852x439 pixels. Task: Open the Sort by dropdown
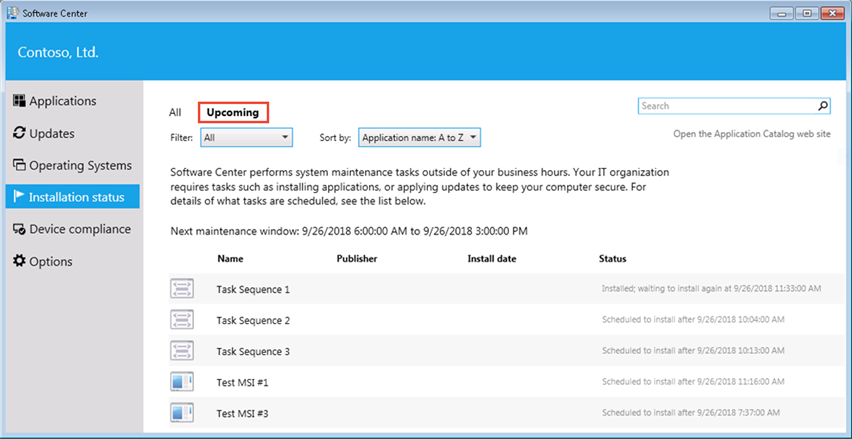pos(419,137)
